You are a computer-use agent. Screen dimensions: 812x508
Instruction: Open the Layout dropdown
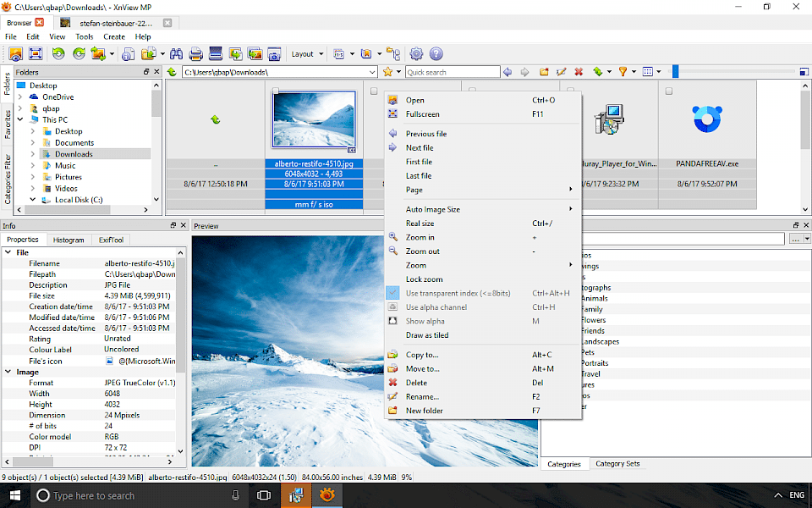[306, 54]
